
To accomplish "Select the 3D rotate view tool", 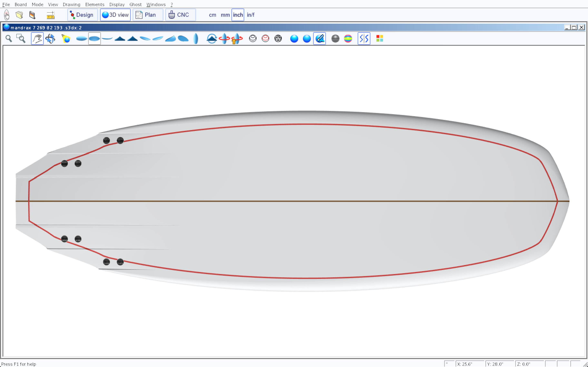I will (x=50, y=39).
